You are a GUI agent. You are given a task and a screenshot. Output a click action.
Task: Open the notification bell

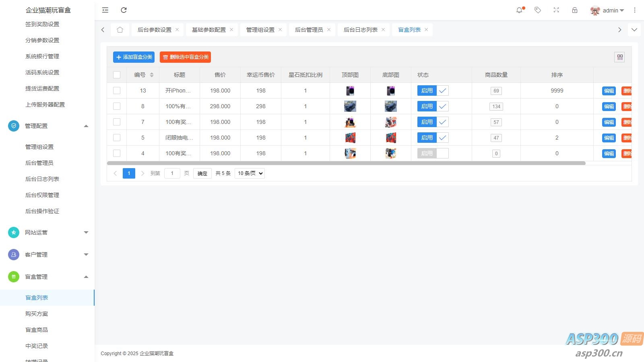519,10
